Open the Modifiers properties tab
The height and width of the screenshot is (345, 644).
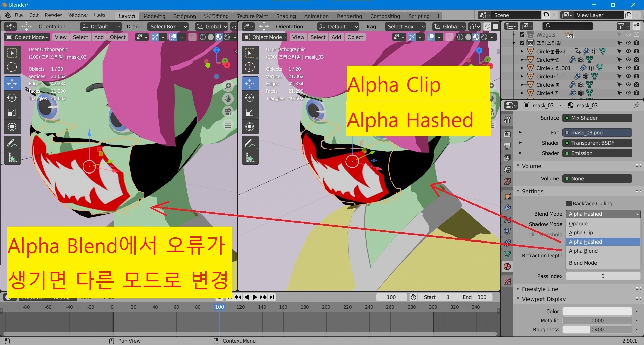[507, 208]
